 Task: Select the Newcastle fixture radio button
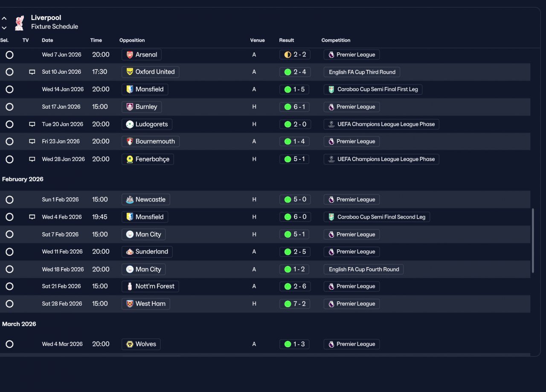pyautogui.click(x=9, y=199)
